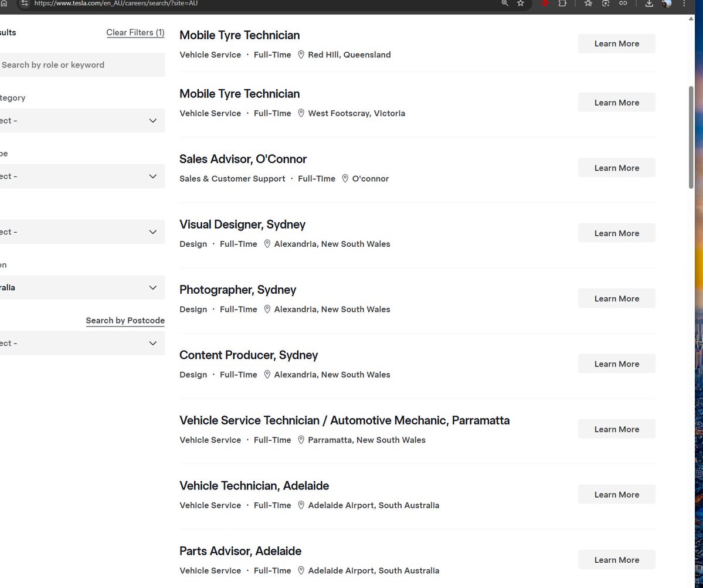Open the Visual Designer, Sydney job title

(x=242, y=225)
